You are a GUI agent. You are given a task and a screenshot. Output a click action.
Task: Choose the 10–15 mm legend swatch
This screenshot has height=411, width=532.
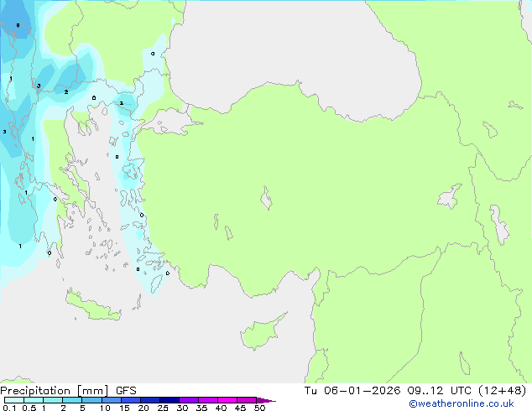111,400
